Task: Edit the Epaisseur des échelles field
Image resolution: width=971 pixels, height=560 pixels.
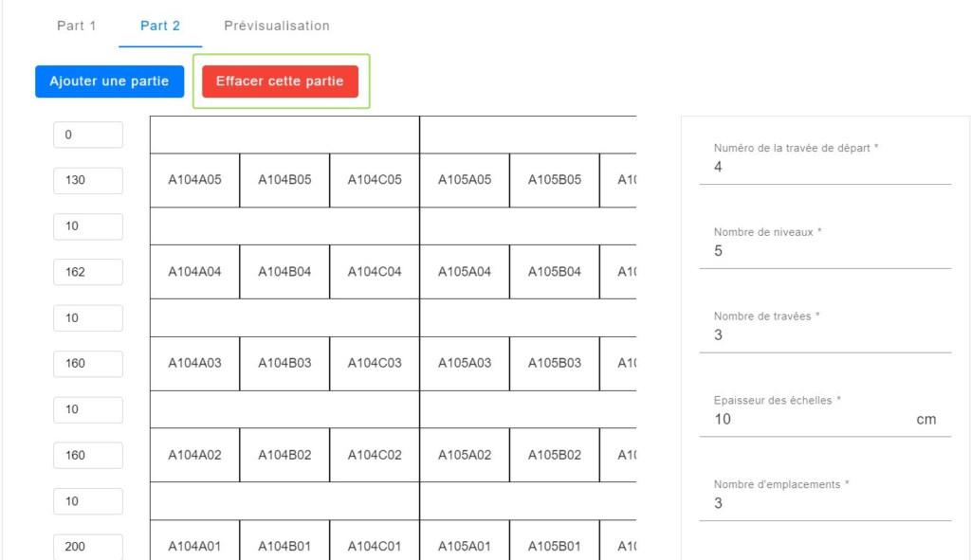Action: point(825,420)
